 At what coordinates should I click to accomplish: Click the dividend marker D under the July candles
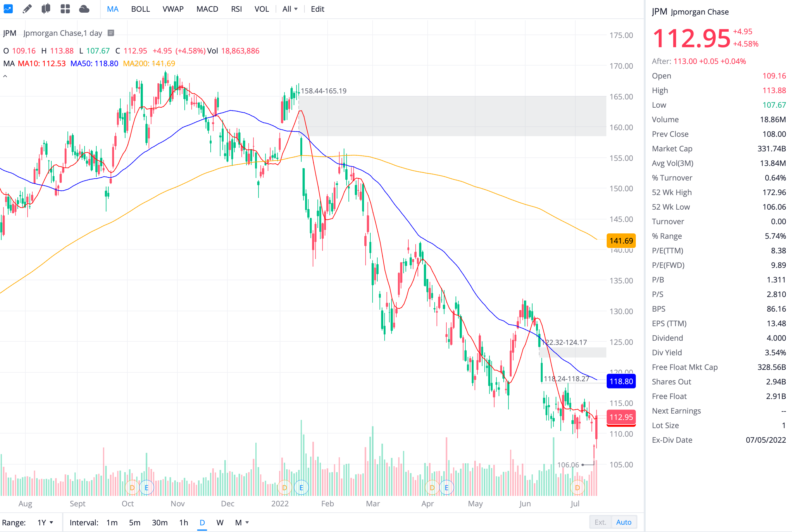pyautogui.click(x=577, y=488)
